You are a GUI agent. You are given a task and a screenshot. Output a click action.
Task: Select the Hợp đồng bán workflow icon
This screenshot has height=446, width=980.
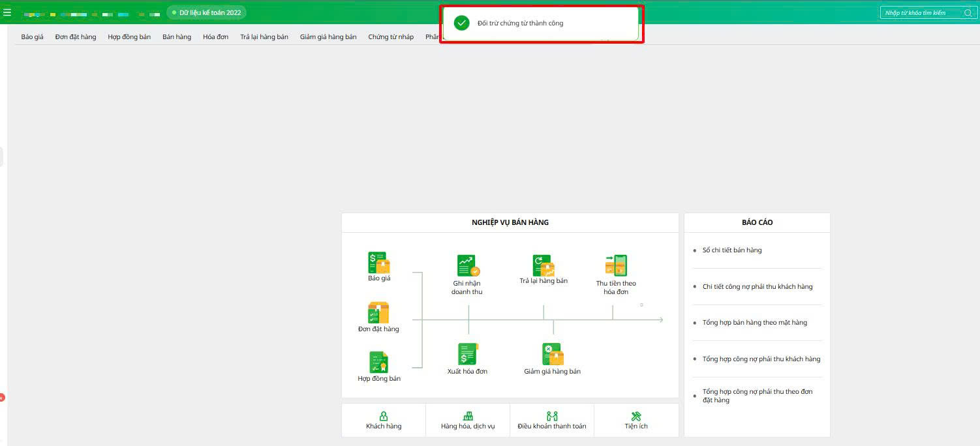pos(379,363)
